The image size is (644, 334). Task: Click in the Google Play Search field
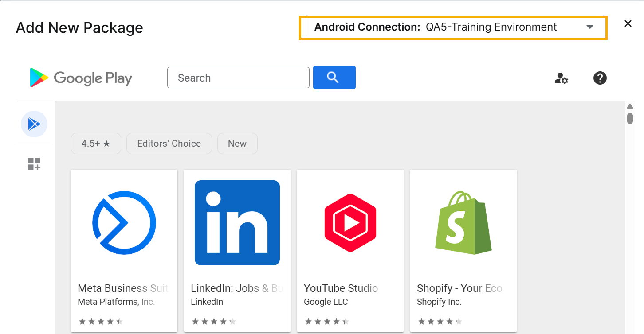(238, 78)
